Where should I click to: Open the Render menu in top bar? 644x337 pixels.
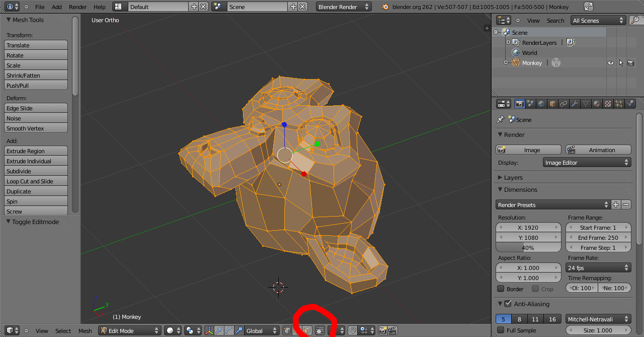click(x=78, y=7)
